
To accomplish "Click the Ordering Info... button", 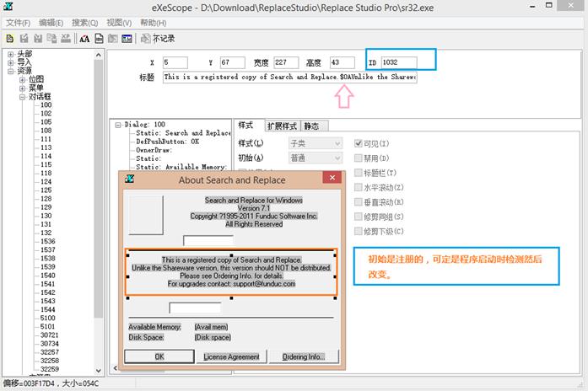I will point(304,357).
